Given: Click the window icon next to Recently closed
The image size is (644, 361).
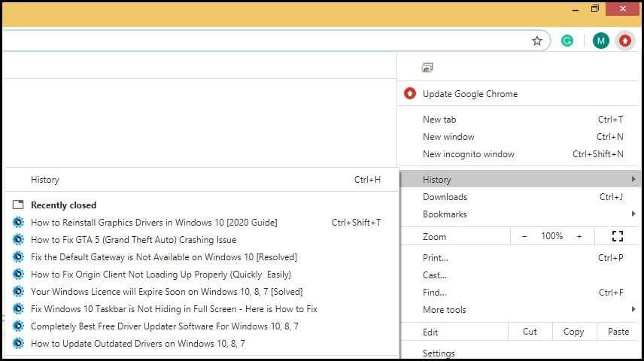Looking at the screenshot, I should (18, 205).
